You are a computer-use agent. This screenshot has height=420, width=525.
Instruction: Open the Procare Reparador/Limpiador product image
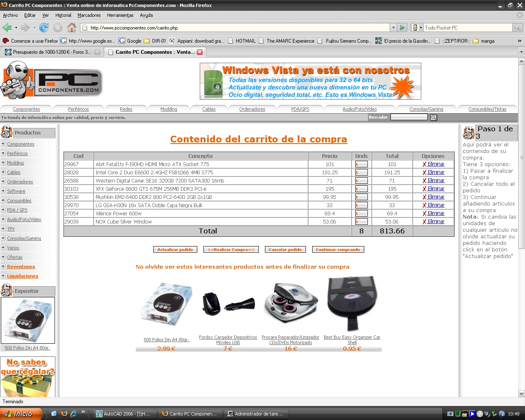click(291, 303)
